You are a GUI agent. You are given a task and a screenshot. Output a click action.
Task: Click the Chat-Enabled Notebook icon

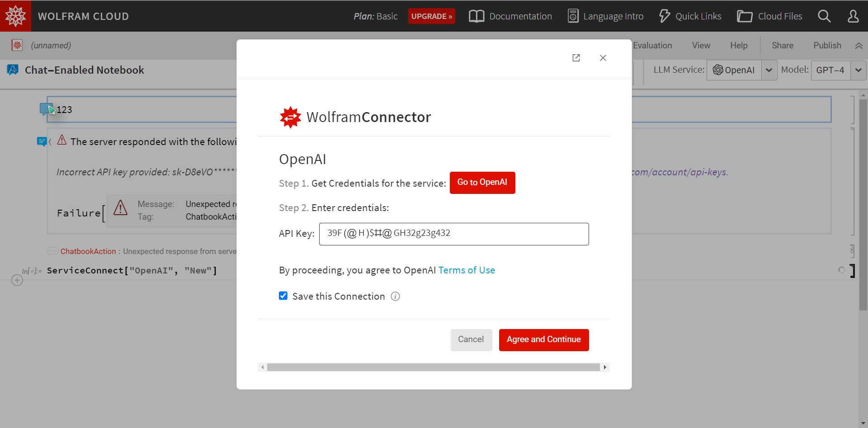coord(13,70)
